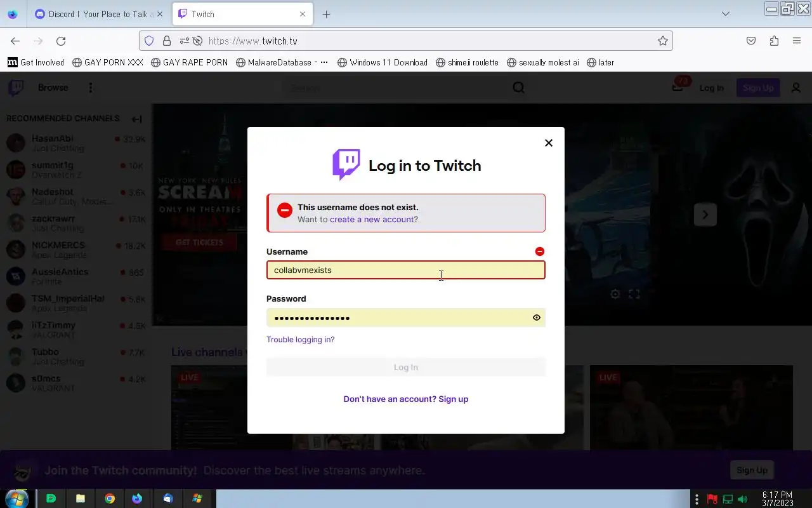Click Sign Up in bottom banner
This screenshot has height=508, width=812.
tap(752, 470)
